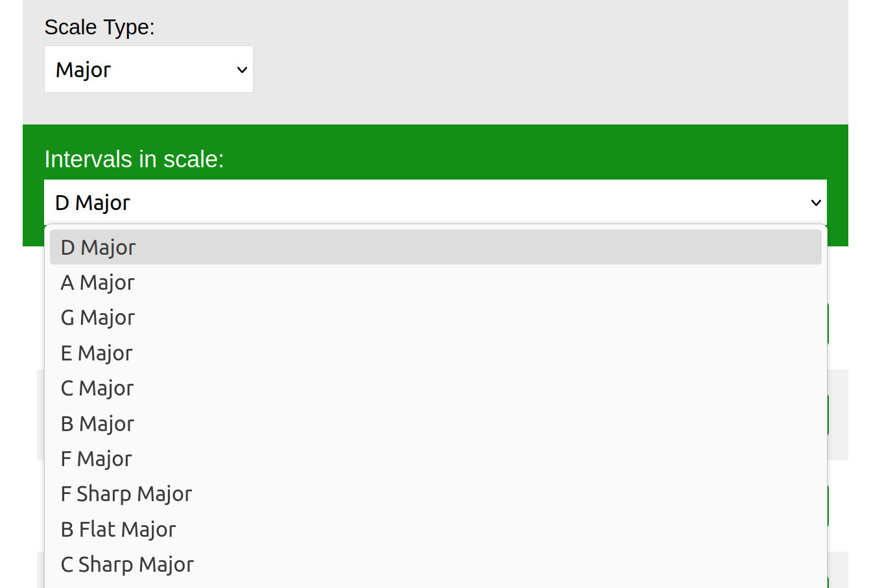Select B Flat Major option

(118, 530)
